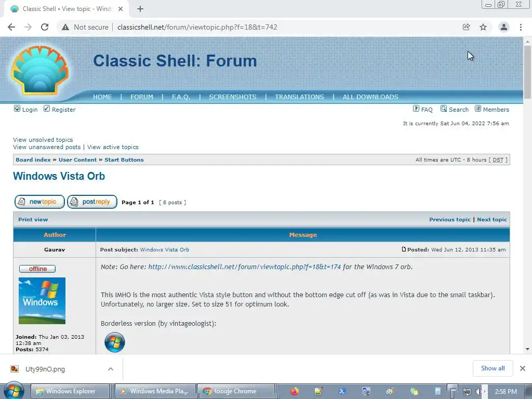This screenshot has height=399, width=532.
Task: Close the downloads bar
Action: 523,368
